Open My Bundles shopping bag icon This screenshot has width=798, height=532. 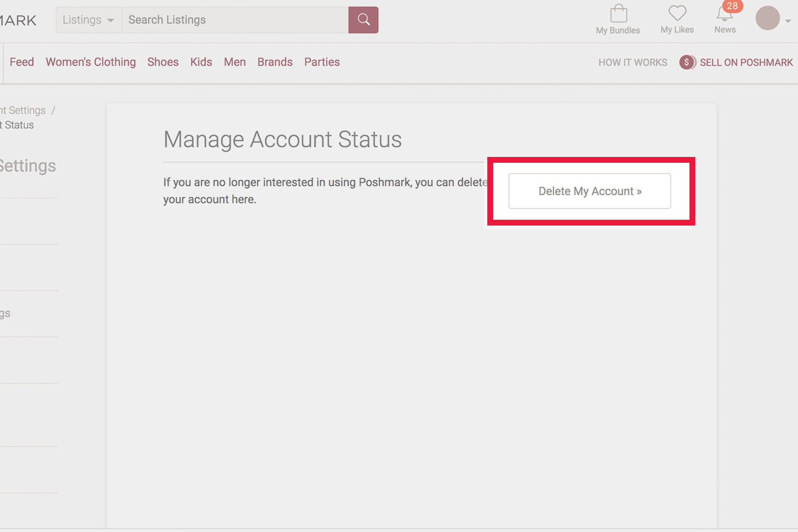(618, 14)
